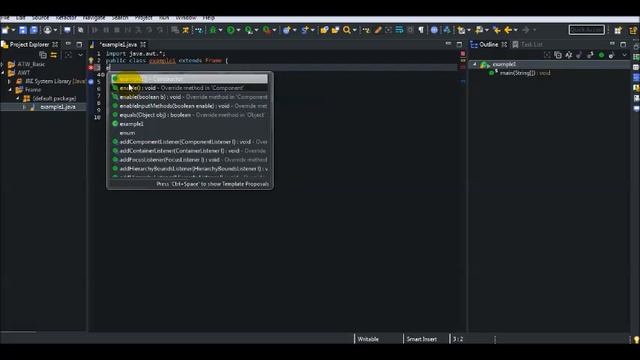Select enableInputMethods(boolean enable) proposal
This screenshot has width=640, height=360.
(190, 106)
